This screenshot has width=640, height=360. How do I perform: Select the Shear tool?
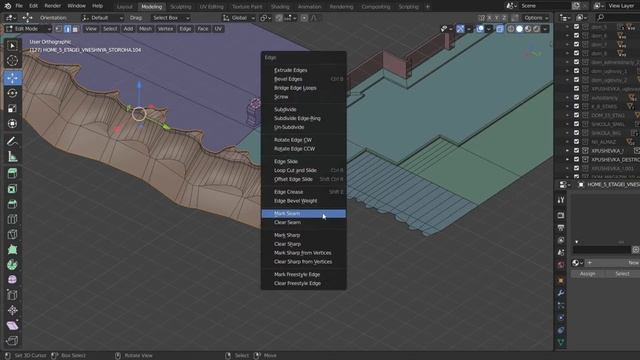click(x=12, y=325)
